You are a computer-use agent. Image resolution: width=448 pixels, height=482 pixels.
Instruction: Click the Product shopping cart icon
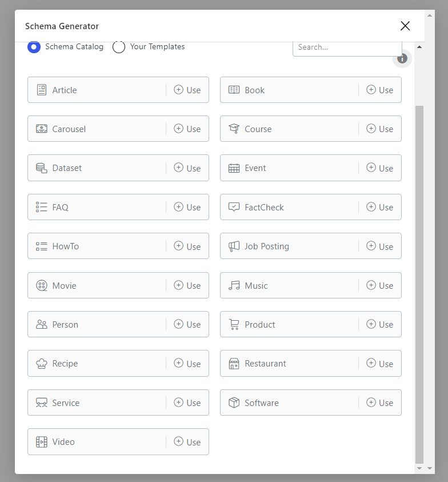(x=234, y=325)
